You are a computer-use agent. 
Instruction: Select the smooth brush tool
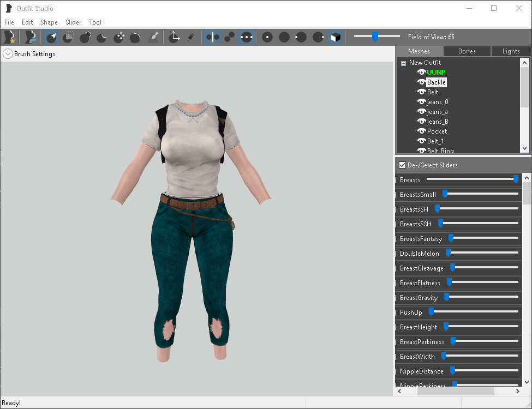pos(135,37)
